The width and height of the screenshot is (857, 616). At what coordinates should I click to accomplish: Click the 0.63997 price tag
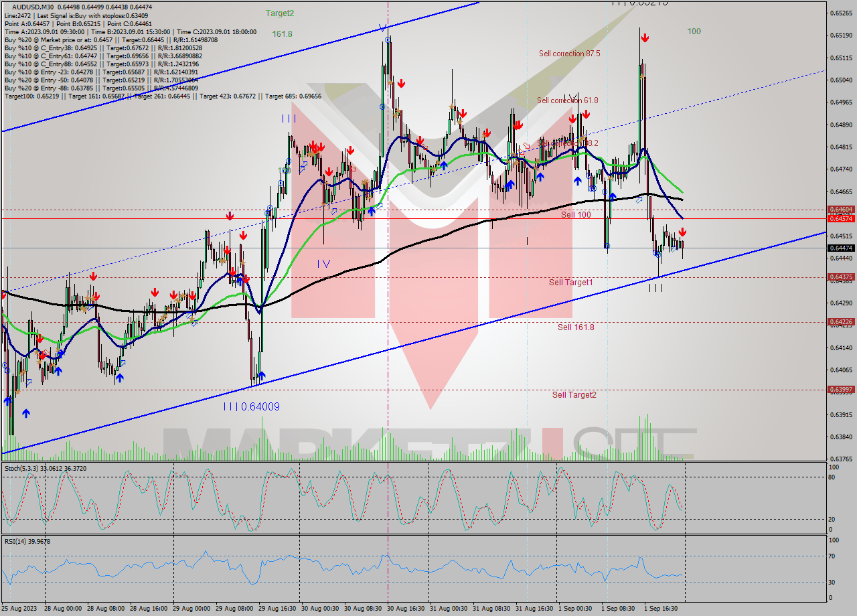point(841,390)
